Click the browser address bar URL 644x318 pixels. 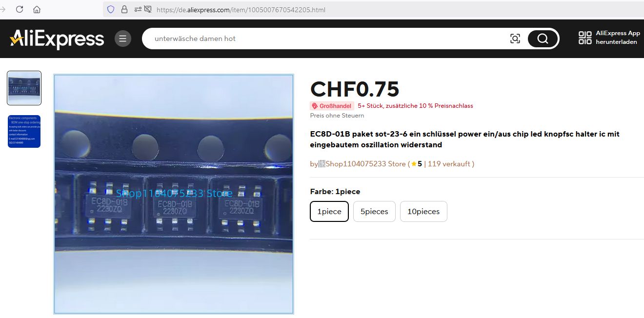[x=241, y=10]
